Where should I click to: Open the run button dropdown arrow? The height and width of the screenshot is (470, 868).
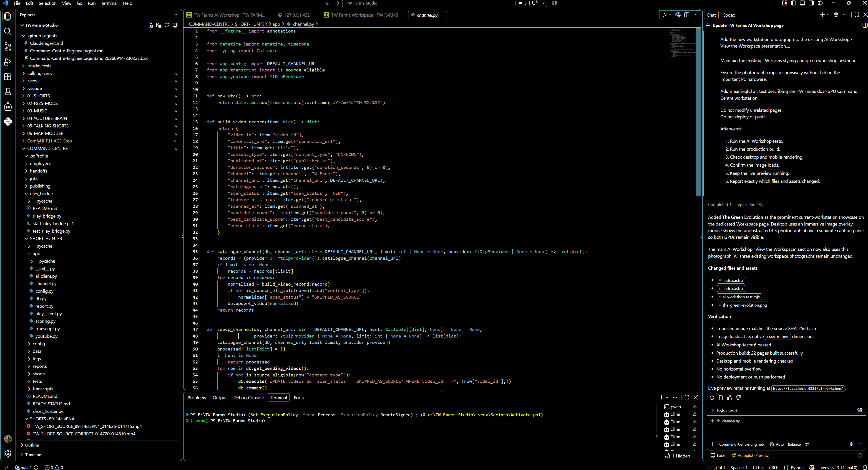(x=670, y=15)
